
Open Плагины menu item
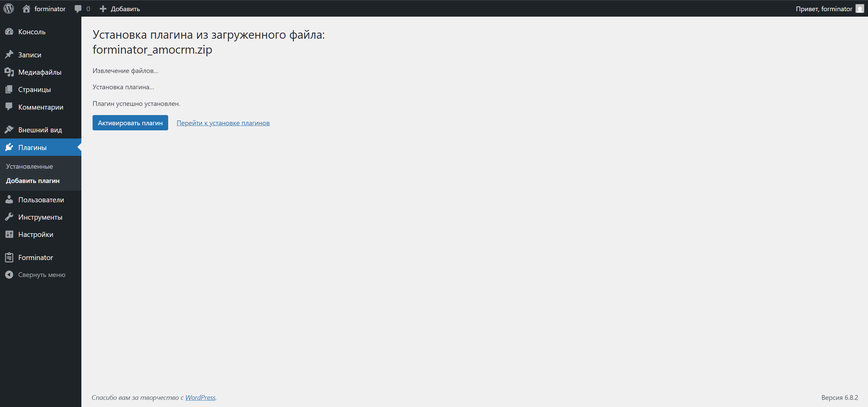coord(41,147)
